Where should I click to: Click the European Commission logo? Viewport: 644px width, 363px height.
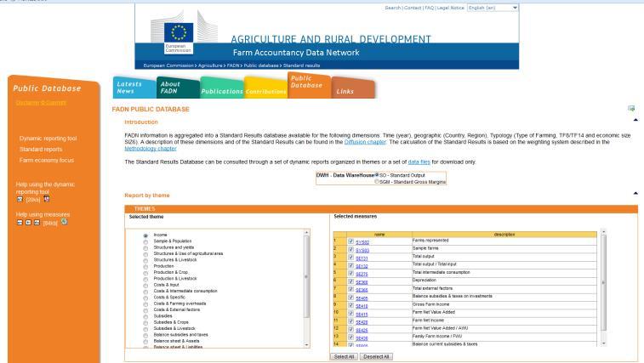(179, 37)
